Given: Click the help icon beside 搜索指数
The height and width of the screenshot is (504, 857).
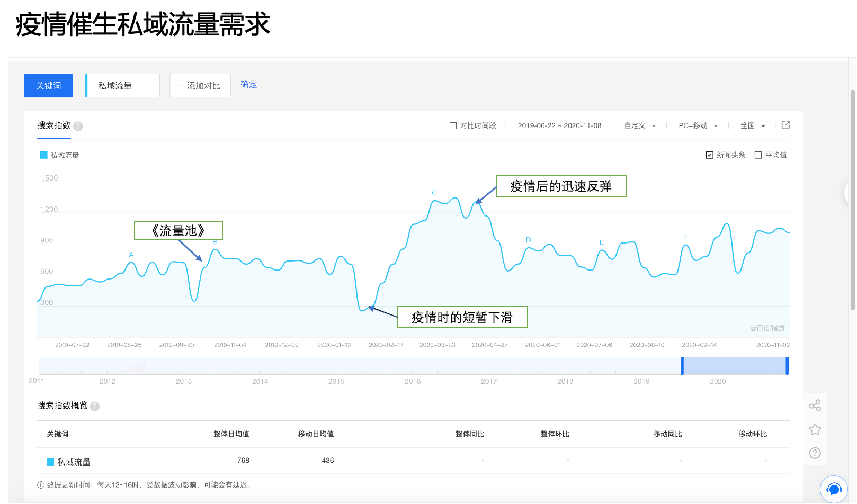Looking at the screenshot, I should coord(78,126).
